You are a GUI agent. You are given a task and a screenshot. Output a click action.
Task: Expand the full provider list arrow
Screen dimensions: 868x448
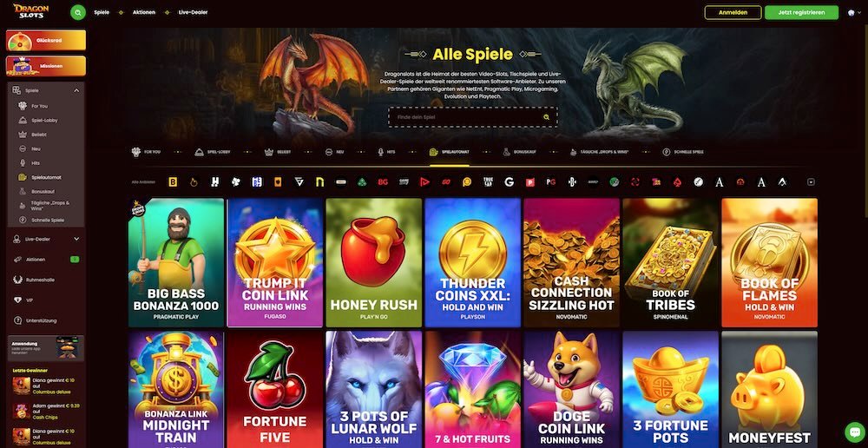tap(811, 181)
